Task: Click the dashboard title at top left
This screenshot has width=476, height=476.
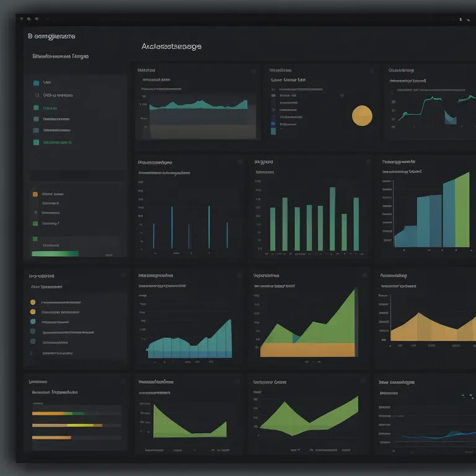Action: 51,37
